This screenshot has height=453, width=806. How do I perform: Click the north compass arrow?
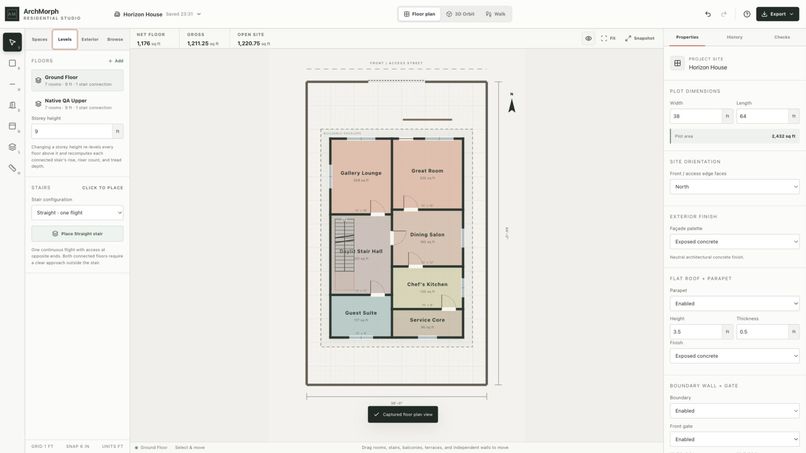tap(511, 103)
